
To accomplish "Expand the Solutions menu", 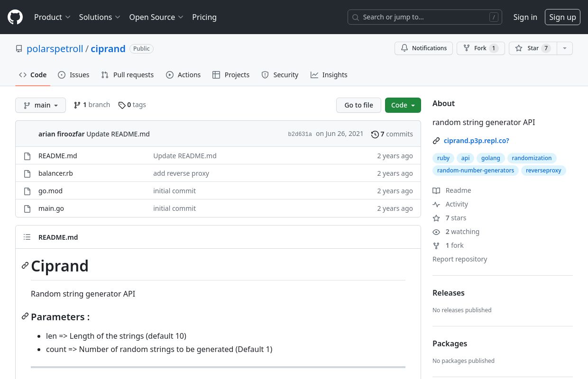I will (x=100, y=17).
